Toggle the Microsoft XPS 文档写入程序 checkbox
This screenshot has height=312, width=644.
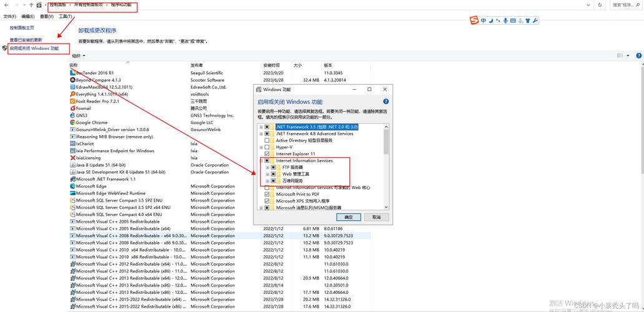pos(267,201)
